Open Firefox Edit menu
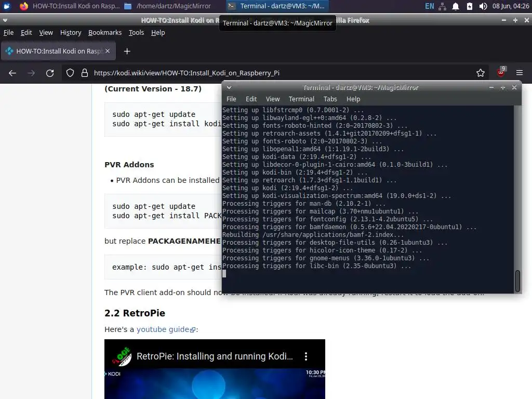This screenshot has width=532, height=399. point(26,33)
